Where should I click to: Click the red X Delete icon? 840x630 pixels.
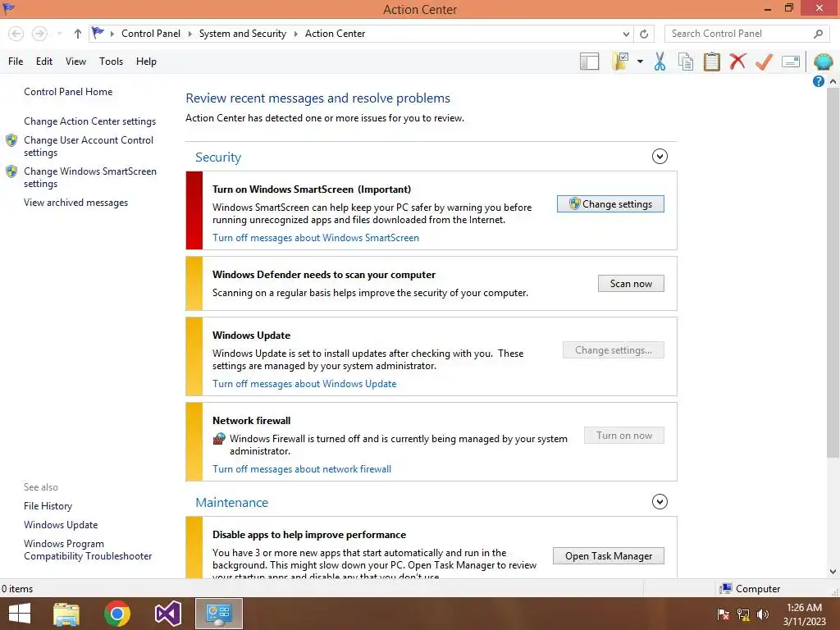(737, 61)
